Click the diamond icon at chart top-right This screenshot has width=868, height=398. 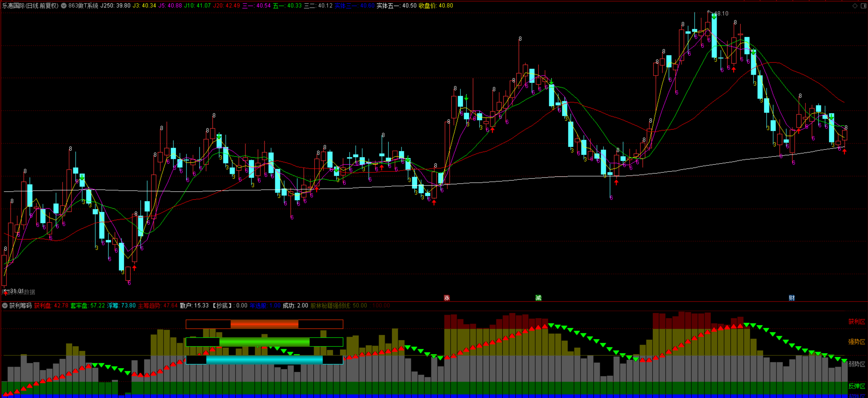855,5
